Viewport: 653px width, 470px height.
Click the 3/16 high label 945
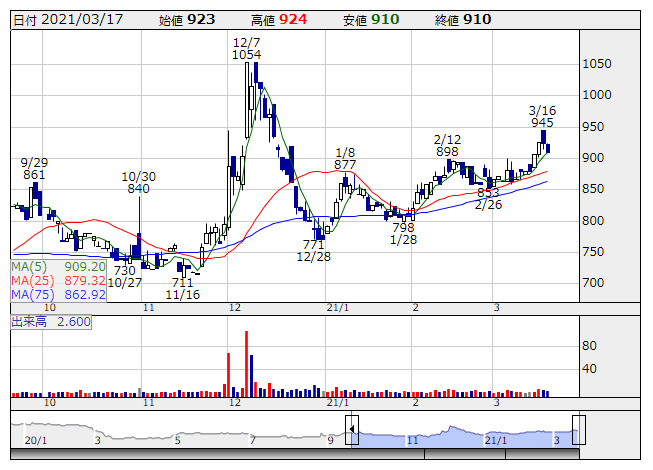pyautogui.click(x=543, y=123)
